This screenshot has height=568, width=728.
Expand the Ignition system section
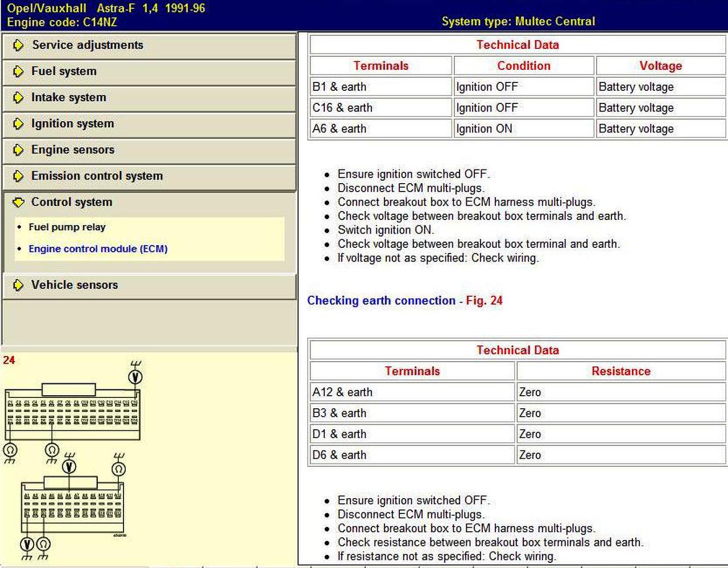click(149, 124)
